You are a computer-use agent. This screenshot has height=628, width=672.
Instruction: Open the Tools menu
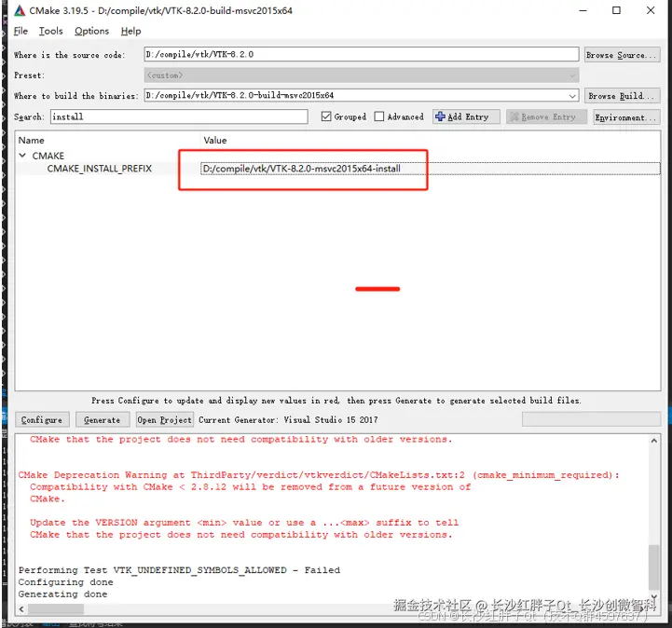50,31
